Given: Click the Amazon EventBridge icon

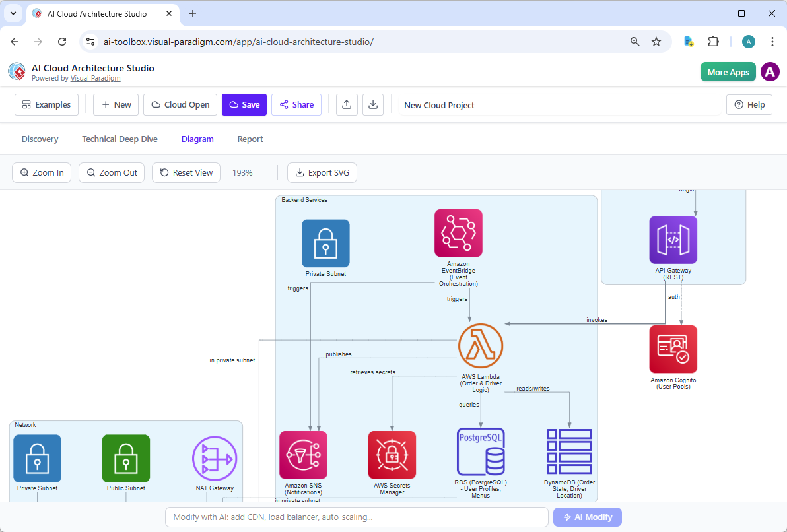Looking at the screenshot, I should [458, 232].
